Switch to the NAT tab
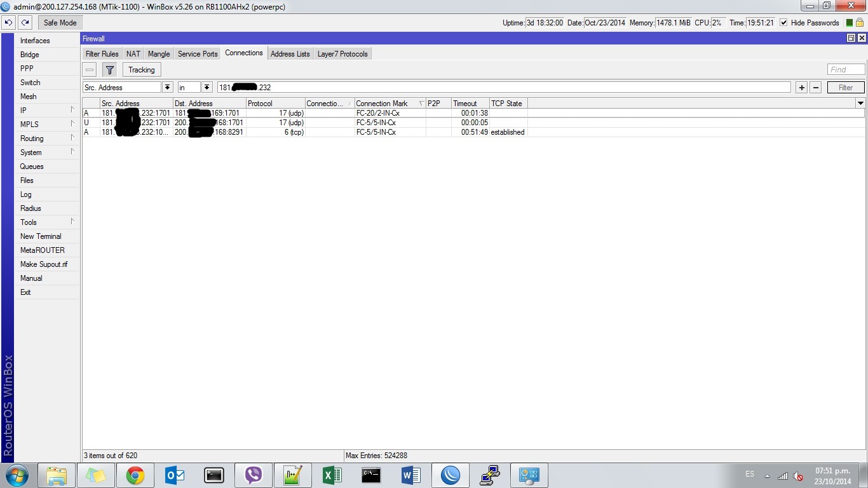Screen dimensions: 868x488 click(133, 54)
